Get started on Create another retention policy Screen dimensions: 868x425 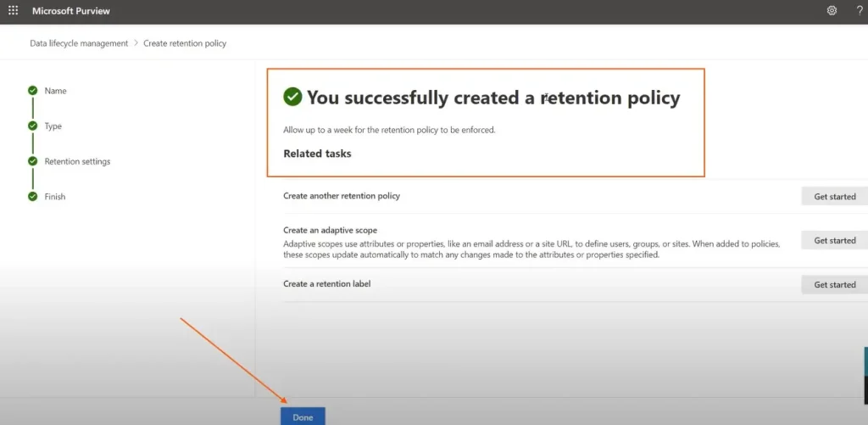(835, 196)
